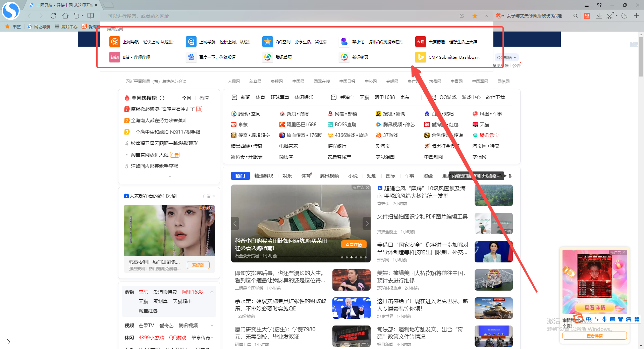Toggle night mode moon icon
The width and height of the screenshot is (644, 349).
pos(624,16)
